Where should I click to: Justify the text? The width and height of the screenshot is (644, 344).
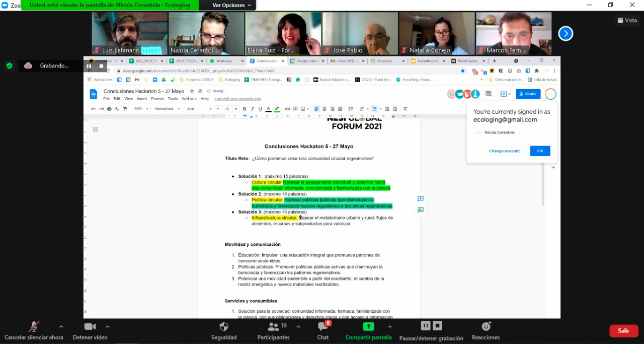[x=340, y=109]
